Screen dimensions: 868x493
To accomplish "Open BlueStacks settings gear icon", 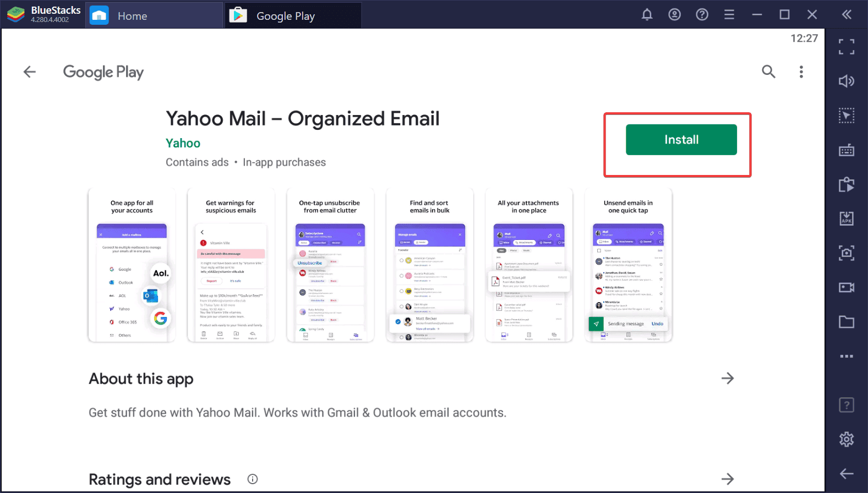I will (x=847, y=439).
